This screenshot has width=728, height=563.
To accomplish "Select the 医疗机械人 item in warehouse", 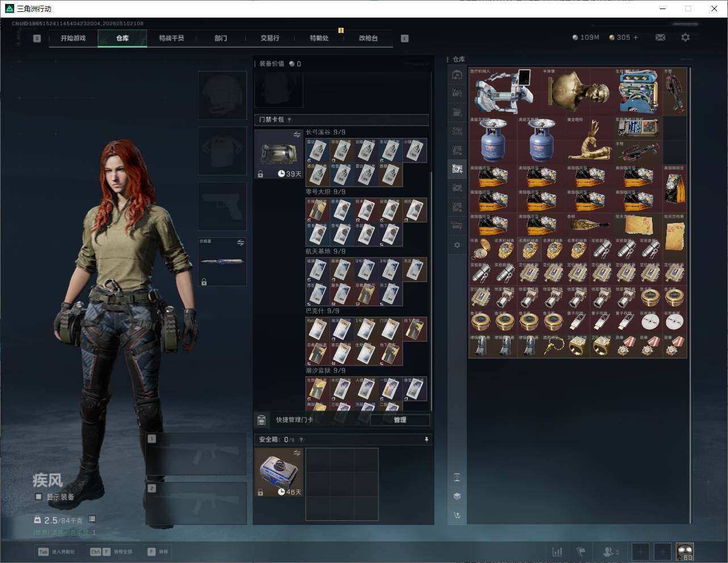I will (x=505, y=91).
